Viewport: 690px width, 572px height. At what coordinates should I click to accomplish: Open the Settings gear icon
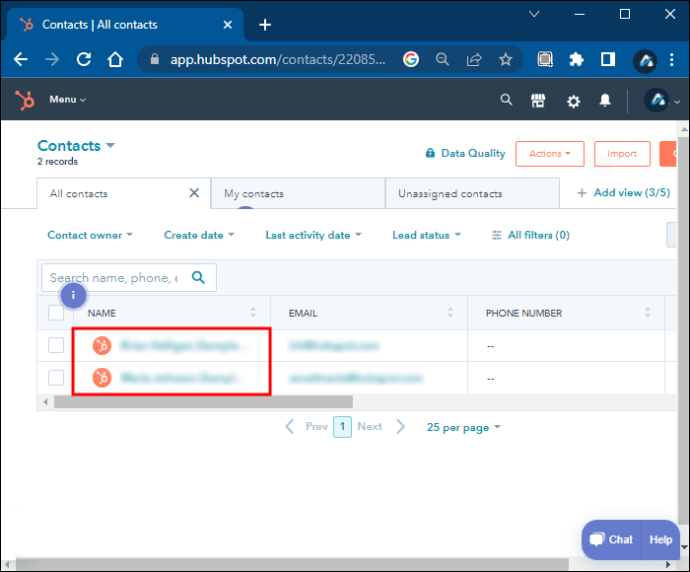click(x=573, y=100)
